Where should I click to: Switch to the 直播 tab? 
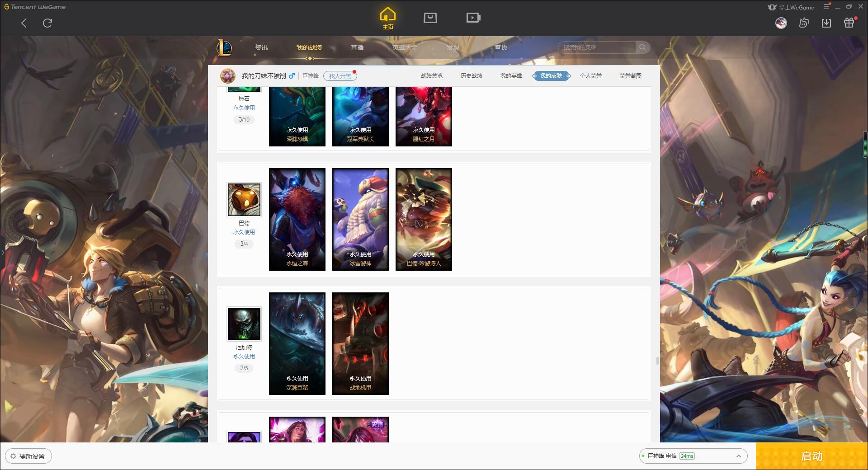[357, 47]
